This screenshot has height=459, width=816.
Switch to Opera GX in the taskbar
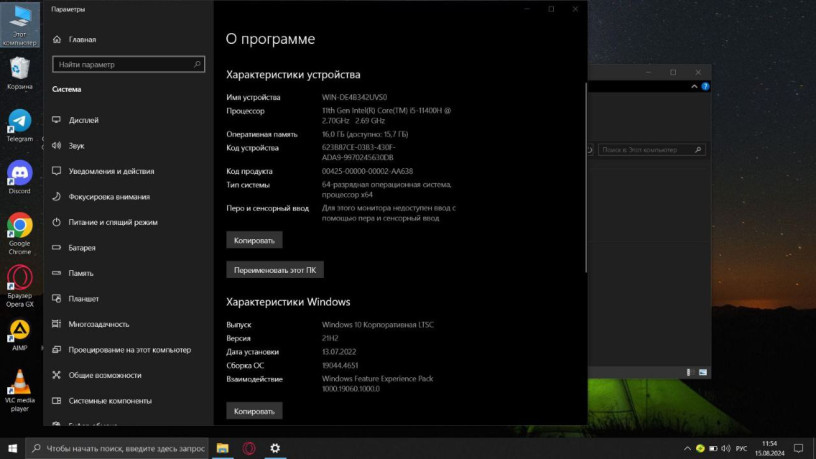(249, 448)
